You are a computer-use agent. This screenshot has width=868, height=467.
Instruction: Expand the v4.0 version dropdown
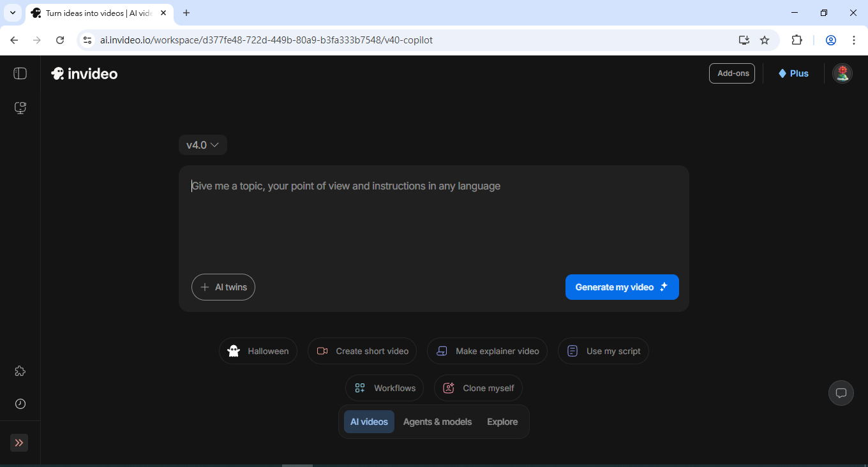[202, 145]
